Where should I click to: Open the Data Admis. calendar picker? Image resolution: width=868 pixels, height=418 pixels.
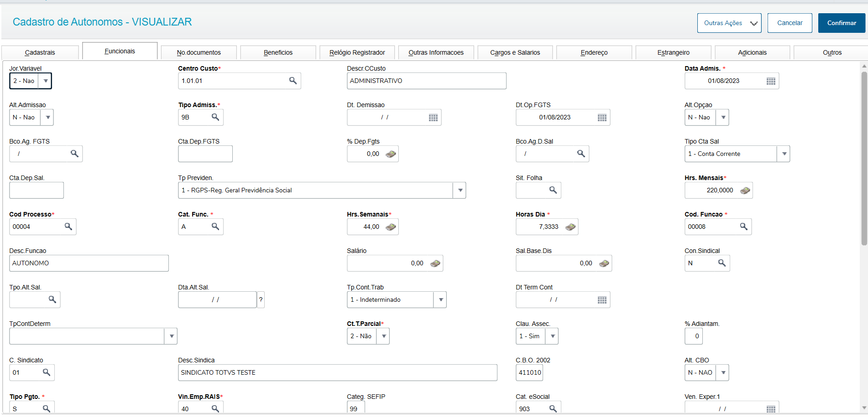click(771, 81)
